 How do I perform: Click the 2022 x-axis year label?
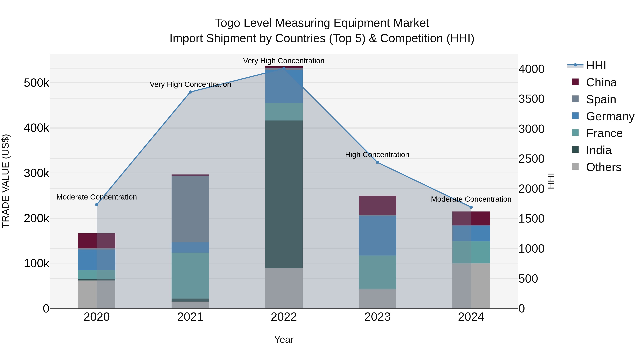284,317
